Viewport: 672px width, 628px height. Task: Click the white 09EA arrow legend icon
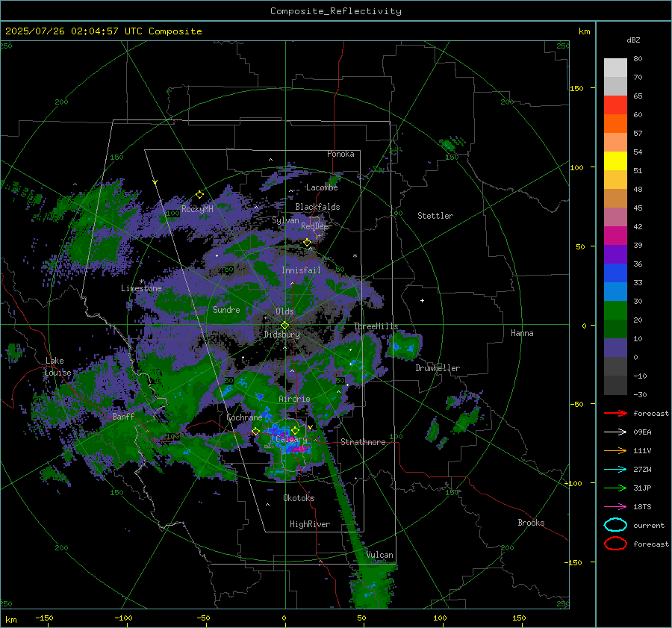point(615,432)
